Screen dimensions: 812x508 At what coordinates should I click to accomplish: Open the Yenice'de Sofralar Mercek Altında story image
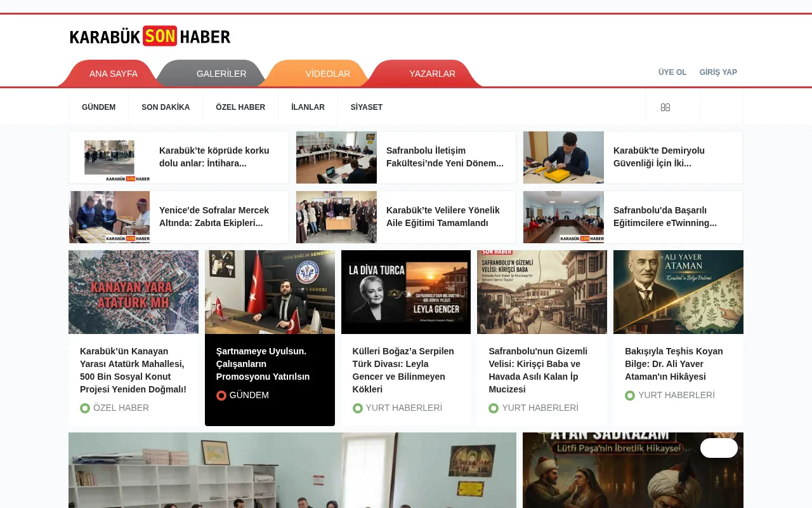(x=109, y=217)
